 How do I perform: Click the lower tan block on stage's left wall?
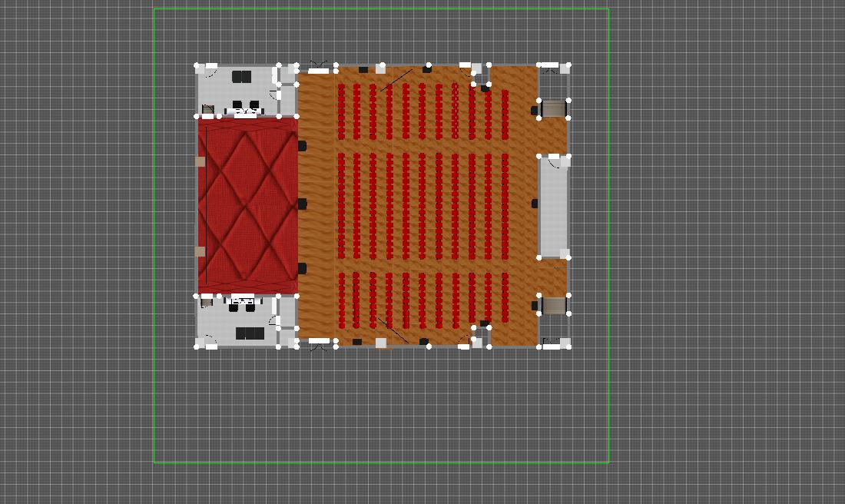click(x=200, y=251)
